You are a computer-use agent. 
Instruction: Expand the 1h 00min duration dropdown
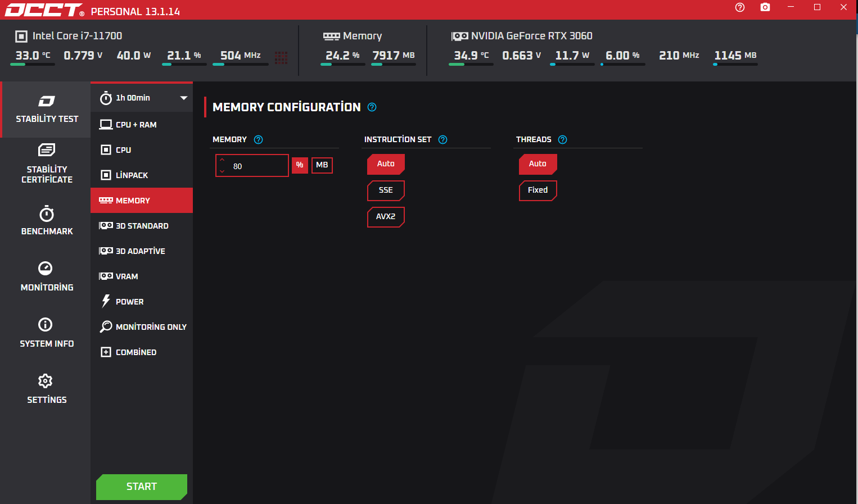(142, 98)
